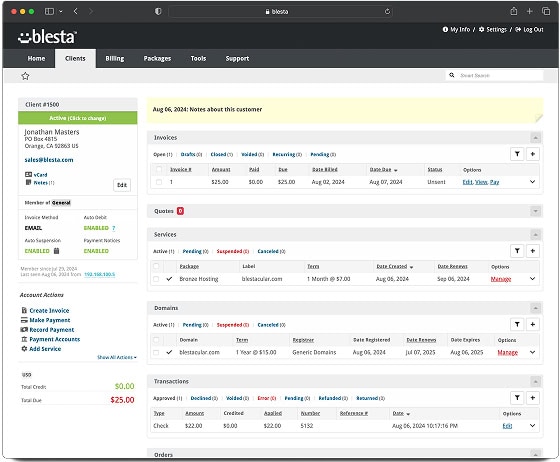Viewport: 560px width, 462px height.
Task: Open the Transactions filter funnel icon
Action: pos(517,398)
